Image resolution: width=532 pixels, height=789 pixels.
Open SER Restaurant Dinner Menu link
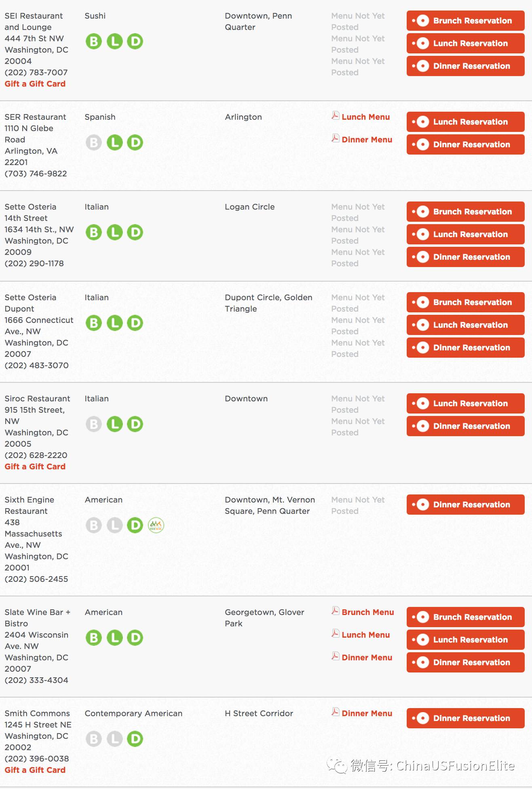[367, 140]
